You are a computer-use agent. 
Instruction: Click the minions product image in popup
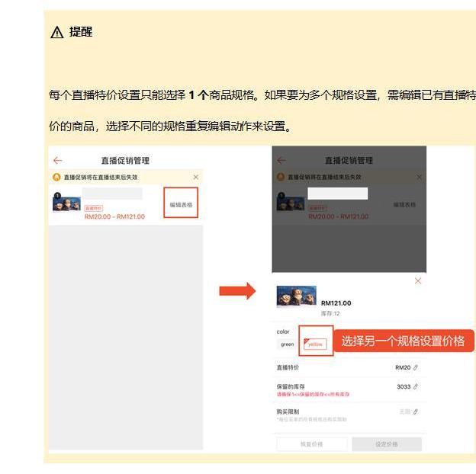[x=296, y=296]
